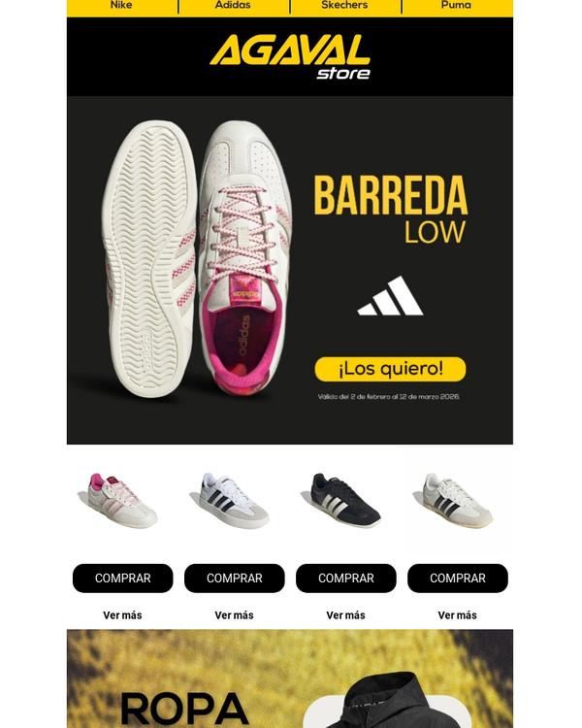
Task: Click Comprar under the white striped sneaker
Action: (234, 579)
